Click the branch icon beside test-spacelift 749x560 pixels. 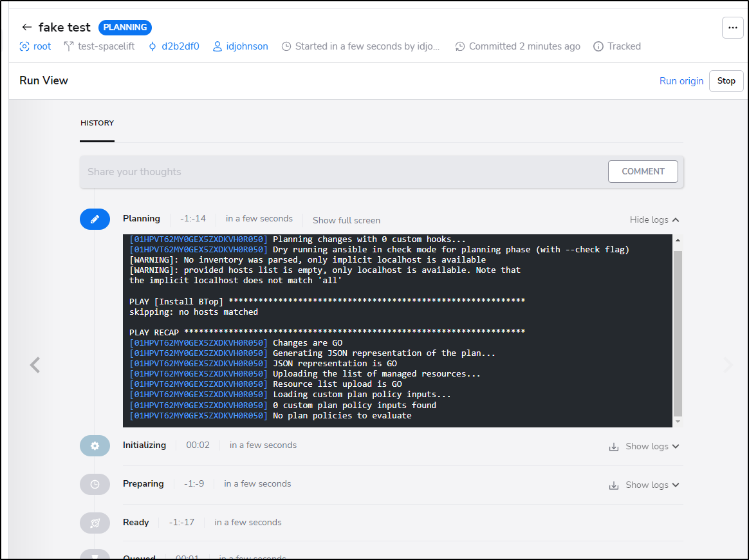click(69, 46)
